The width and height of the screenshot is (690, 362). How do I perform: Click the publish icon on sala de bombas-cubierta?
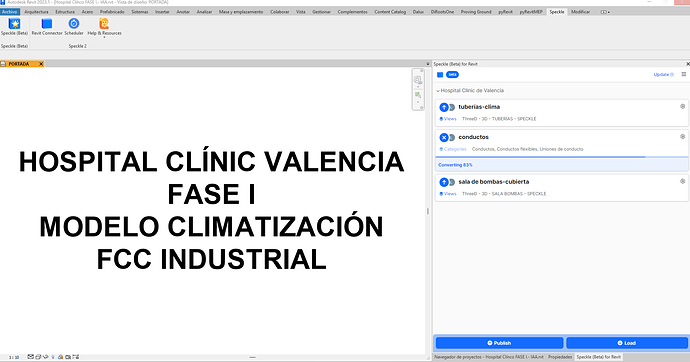click(444, 182)
